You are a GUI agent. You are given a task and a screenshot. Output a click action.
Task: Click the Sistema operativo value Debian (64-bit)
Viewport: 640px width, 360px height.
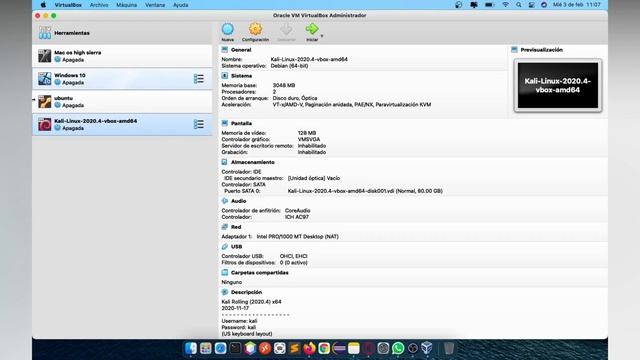[x=289, y=66]
